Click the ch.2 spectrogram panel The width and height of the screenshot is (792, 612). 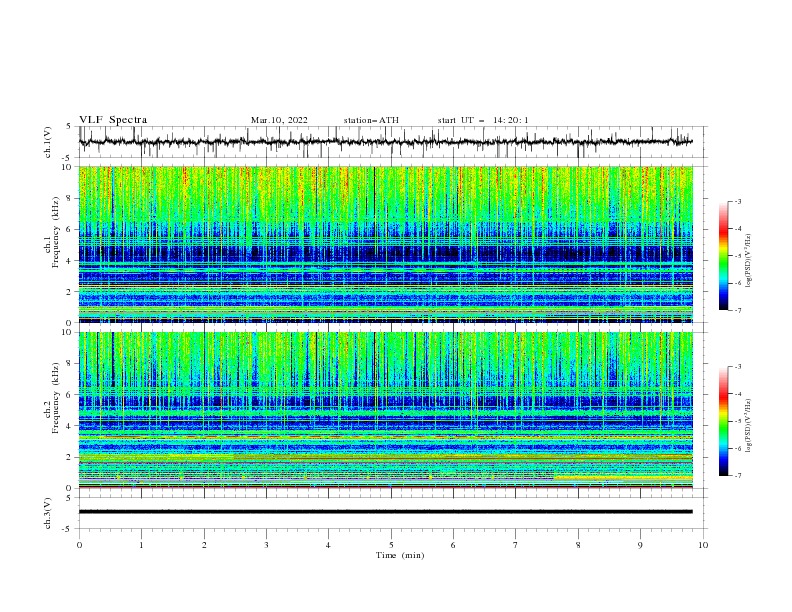(x=385, y=410)
